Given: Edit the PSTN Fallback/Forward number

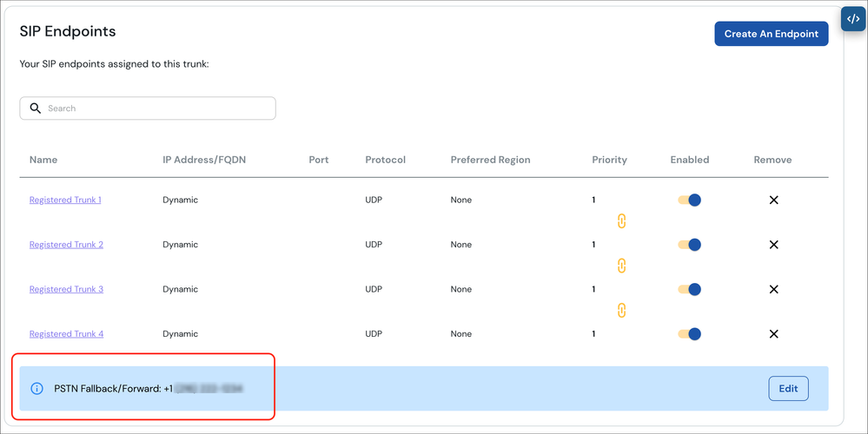Looking at the screenshot, I should coord(788,389).
